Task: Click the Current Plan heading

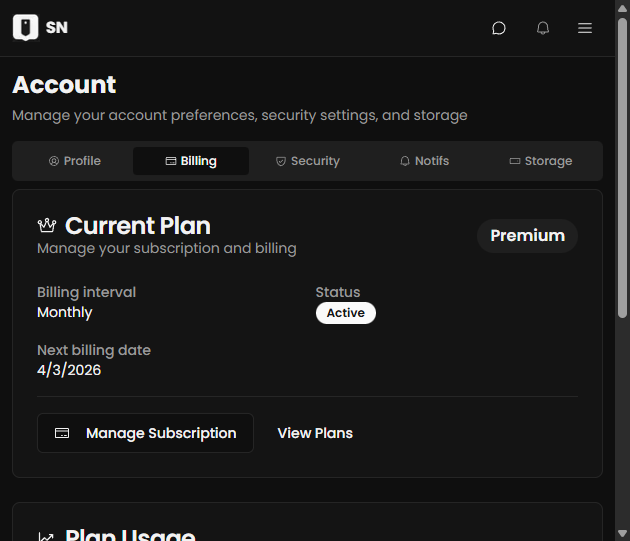Action: [138, 226]
